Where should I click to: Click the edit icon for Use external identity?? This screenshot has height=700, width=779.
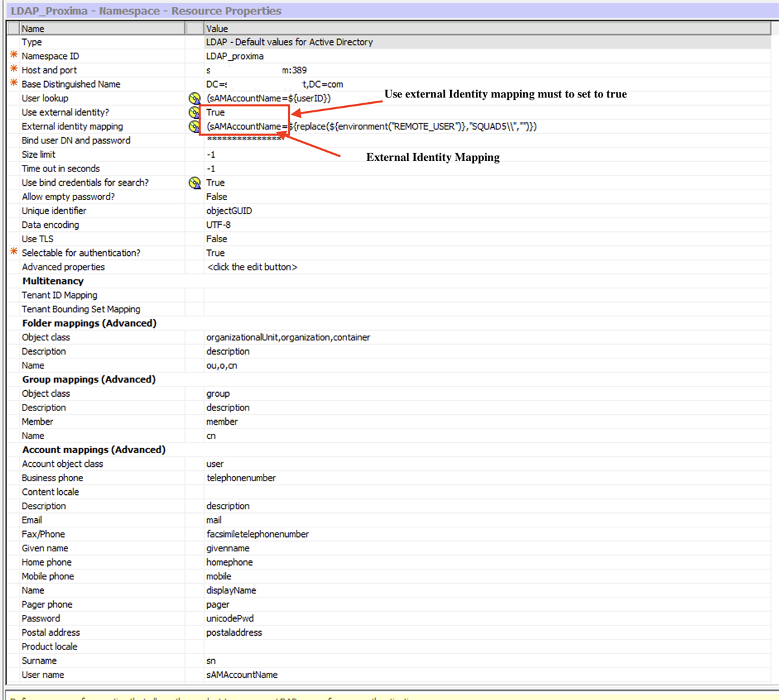tap(194, 112)
